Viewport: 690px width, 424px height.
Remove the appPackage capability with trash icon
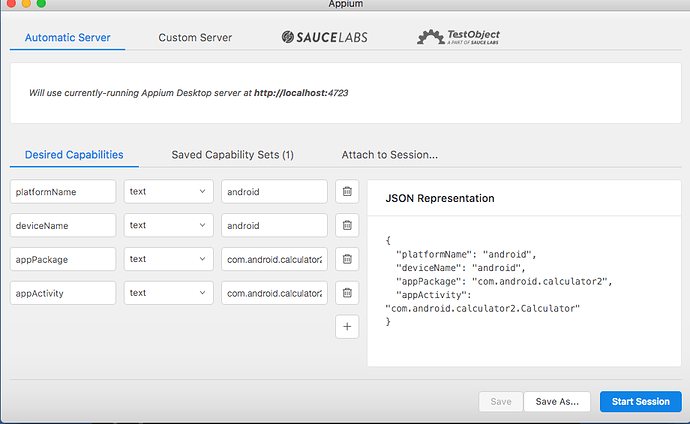coord(347,259)
